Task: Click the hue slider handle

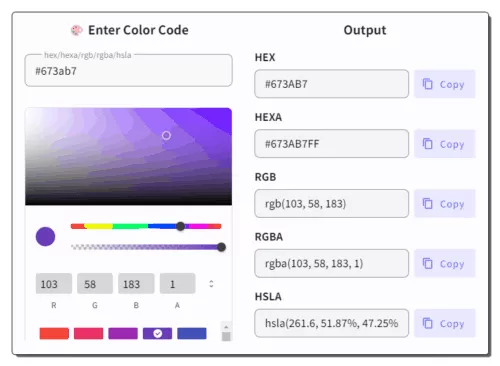Action: coord(180,226)
